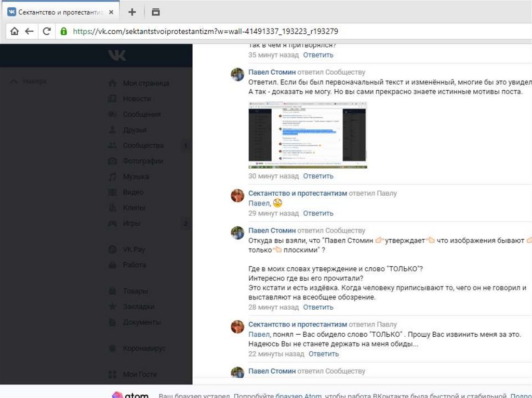Click Павел Стомин's avatar beside the screenshot comment
532x398 pixels.
(237, 74)
